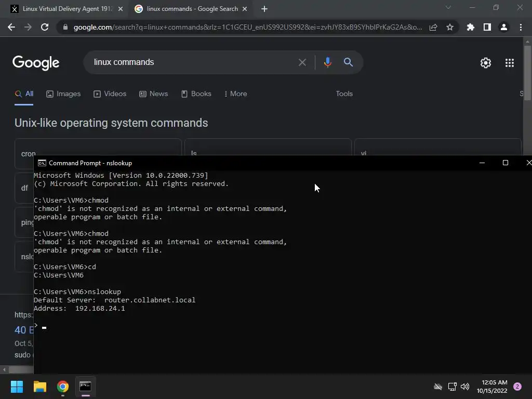
Task: Open File Explorer from the taskbar
Action: pyautogui.click(x=39, y=387)
